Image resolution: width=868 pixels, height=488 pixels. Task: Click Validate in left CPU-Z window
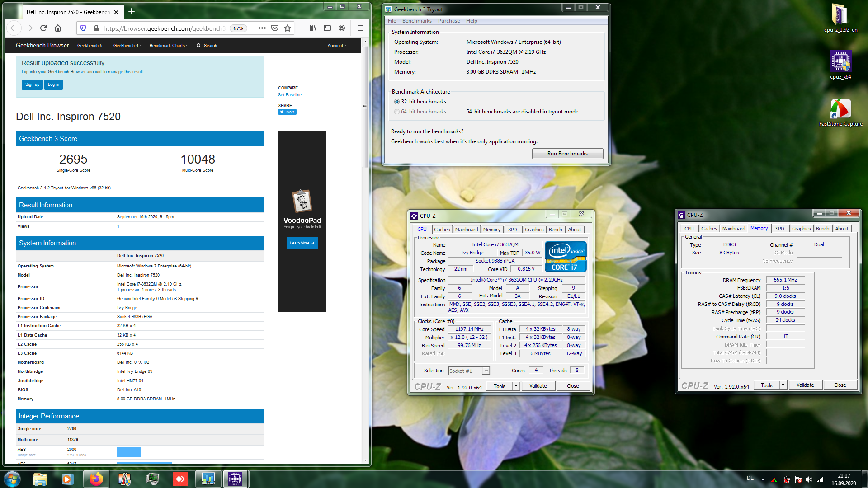(538, 386)
